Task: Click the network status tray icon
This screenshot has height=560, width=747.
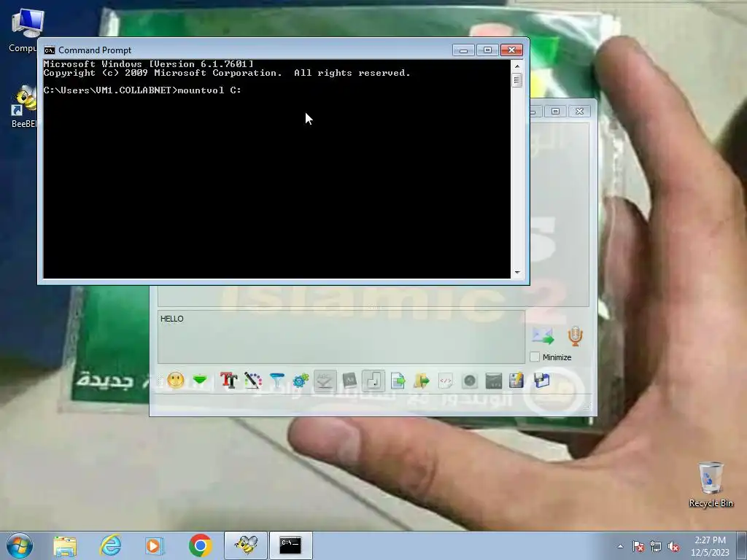Action: click(656, 546)
